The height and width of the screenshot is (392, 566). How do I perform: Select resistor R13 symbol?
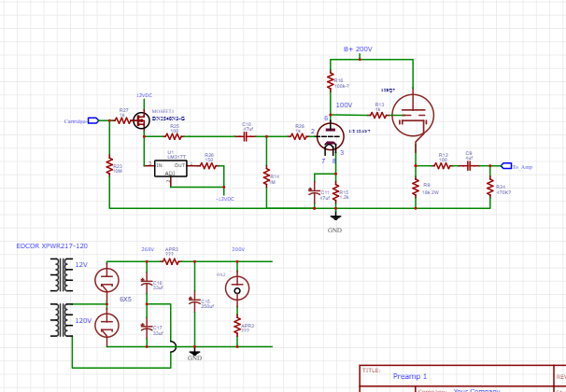378,116
